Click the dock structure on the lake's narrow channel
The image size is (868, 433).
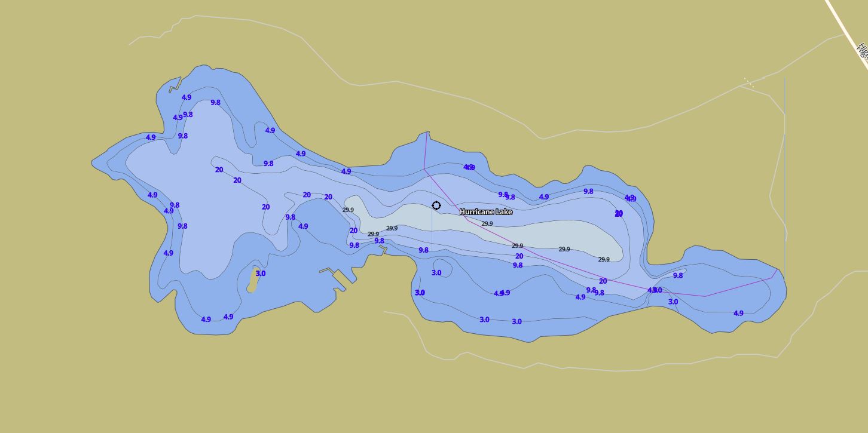pos(384,250)
